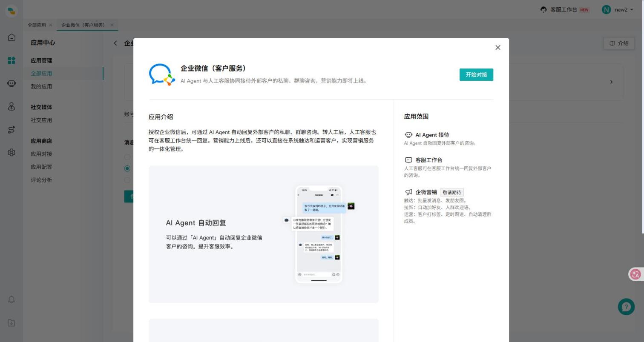The height and width of the screenshot is (342, 644).
Task: Go back with the left chevron arrow
Action: 115,43
